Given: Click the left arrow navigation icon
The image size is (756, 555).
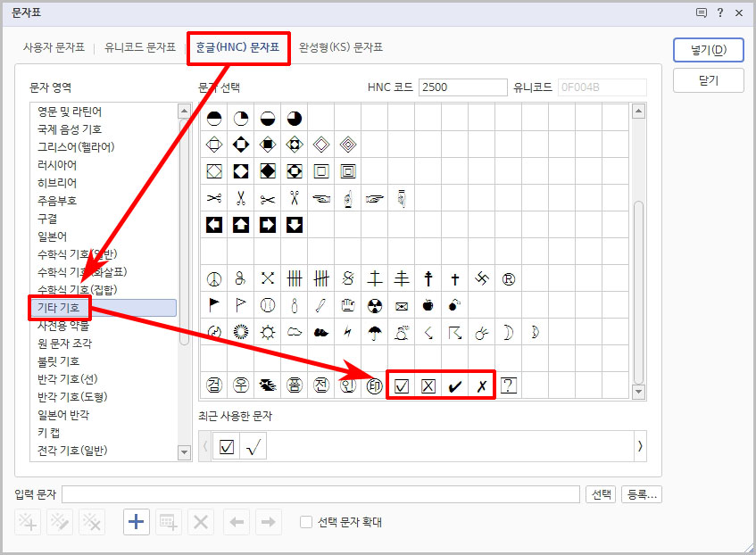Looking at the screenshot, I should [236, 522].
